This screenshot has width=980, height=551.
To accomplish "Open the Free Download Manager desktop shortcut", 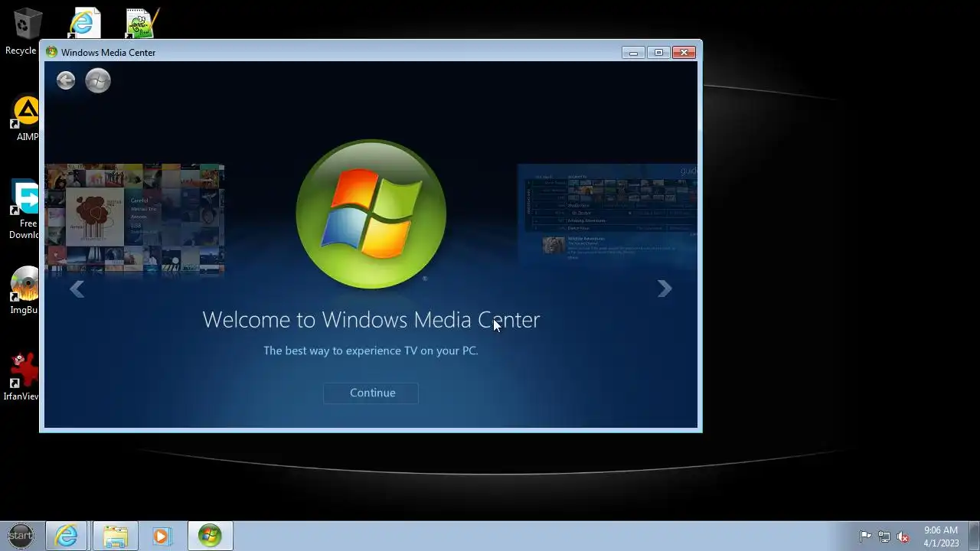I will pos(24,210).
